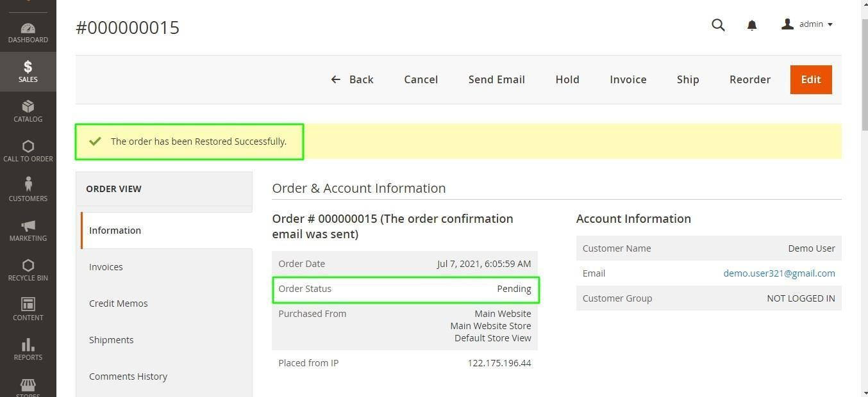Switch to the Invoices tab
The height and width of the screenshot is (397, 868).
[106, 267]
